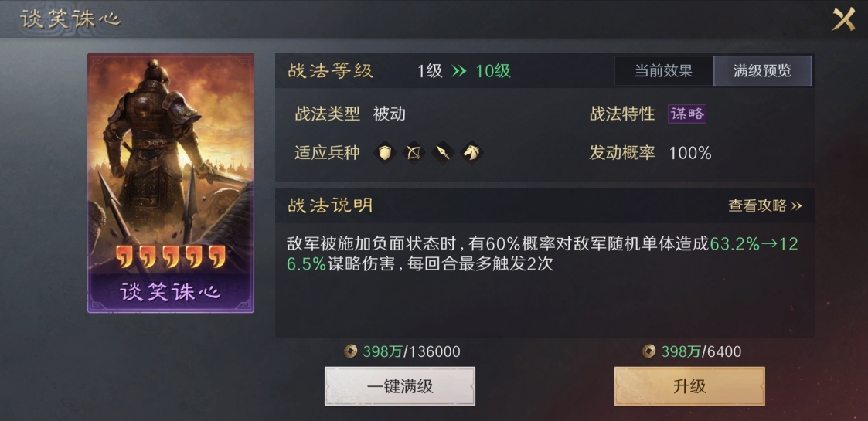
Task: Click the 升级 upgrade button
Action: [x=689, y=386]
